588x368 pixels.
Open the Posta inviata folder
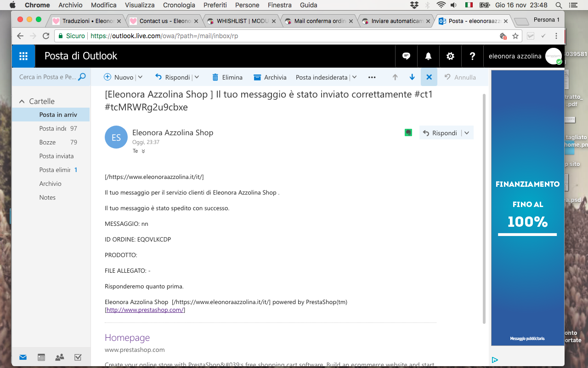51,156
